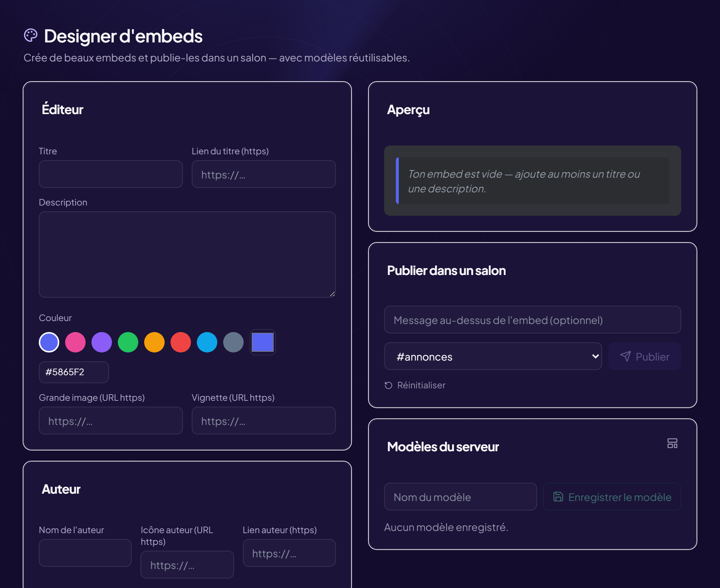Click the Publier button
Viewport: 720px width, 588px height.
point(644,356)
